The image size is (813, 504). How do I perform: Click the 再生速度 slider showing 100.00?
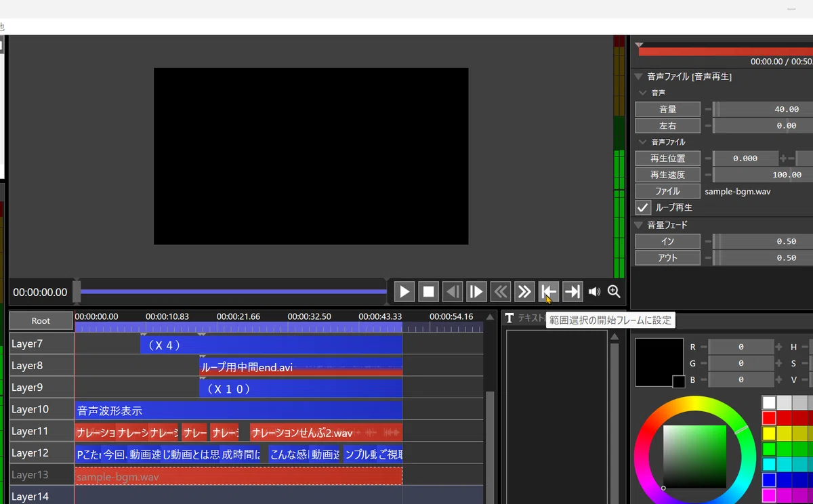pos(762,175)
